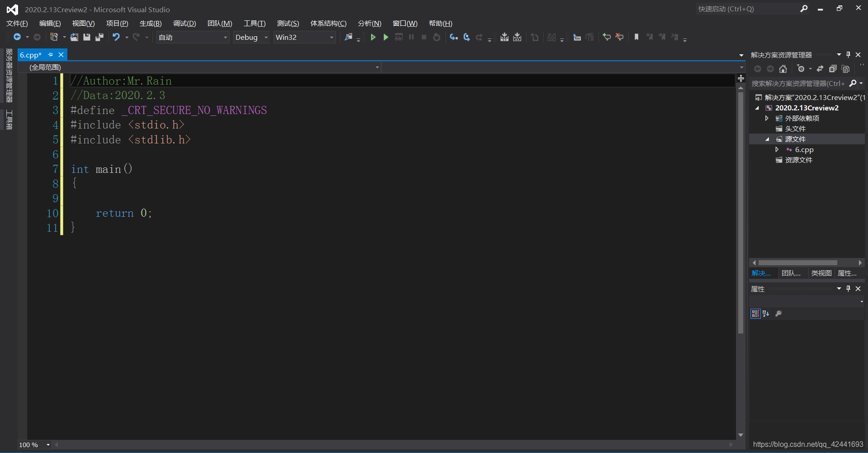Open the Debug configuration dropdown
Viewport: 868px width, 453px height.
251,37
